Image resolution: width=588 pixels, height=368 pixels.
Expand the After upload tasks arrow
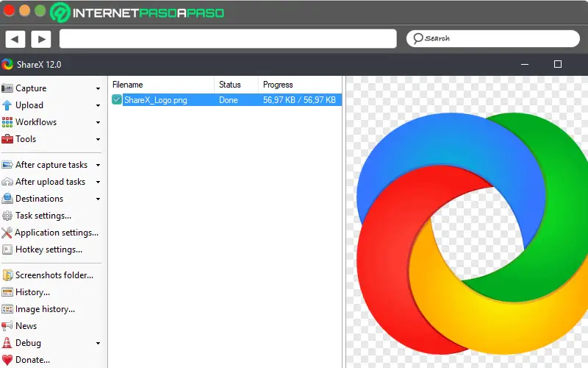pos(98,182)
